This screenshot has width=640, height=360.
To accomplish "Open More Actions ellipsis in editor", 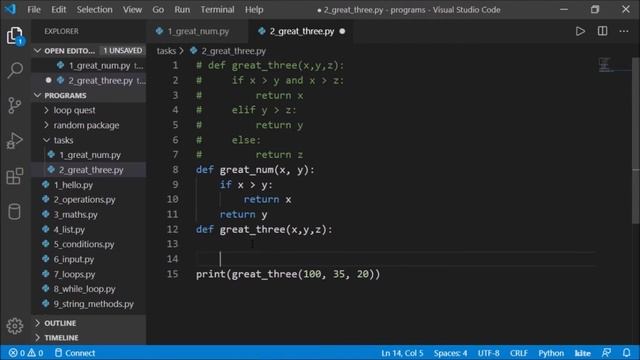I will [x=624, y=31].
